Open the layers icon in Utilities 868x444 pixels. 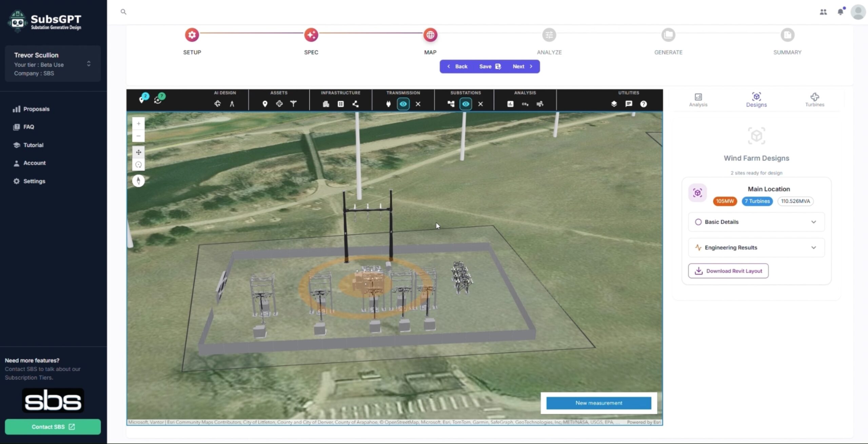click(x=614, y=104)
